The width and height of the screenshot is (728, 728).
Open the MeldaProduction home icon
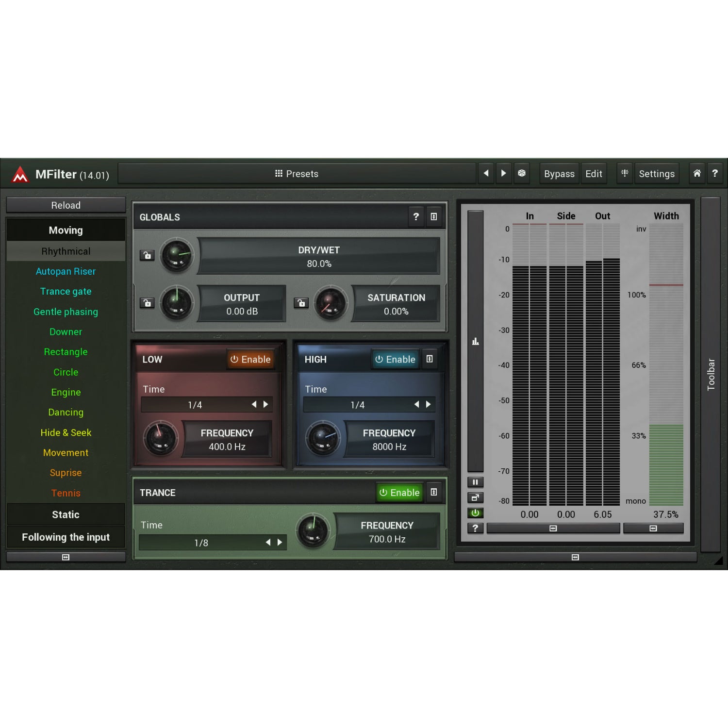click(x=697, y=173)
